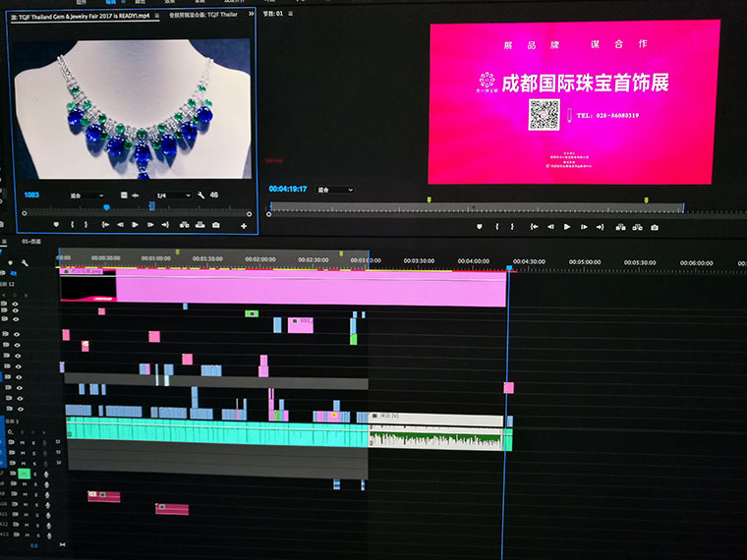Toggle eye of lowest video track above audio

(20, 409)
